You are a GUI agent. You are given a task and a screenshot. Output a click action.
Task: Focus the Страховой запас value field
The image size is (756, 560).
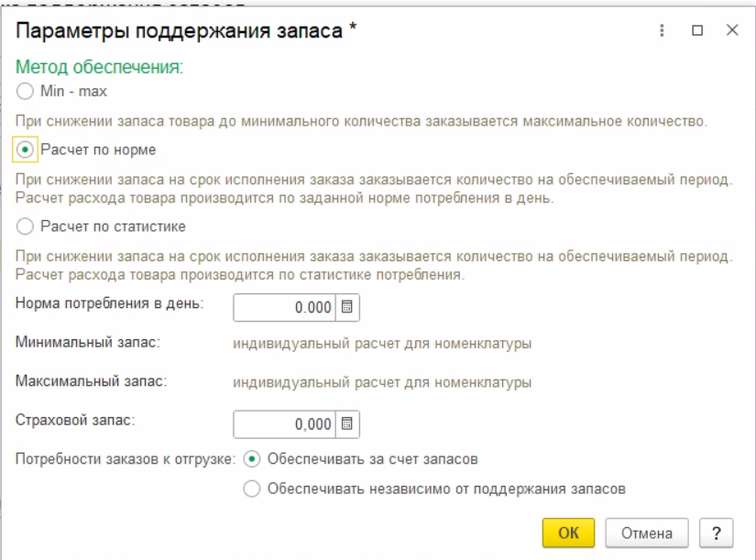[286, 423]
